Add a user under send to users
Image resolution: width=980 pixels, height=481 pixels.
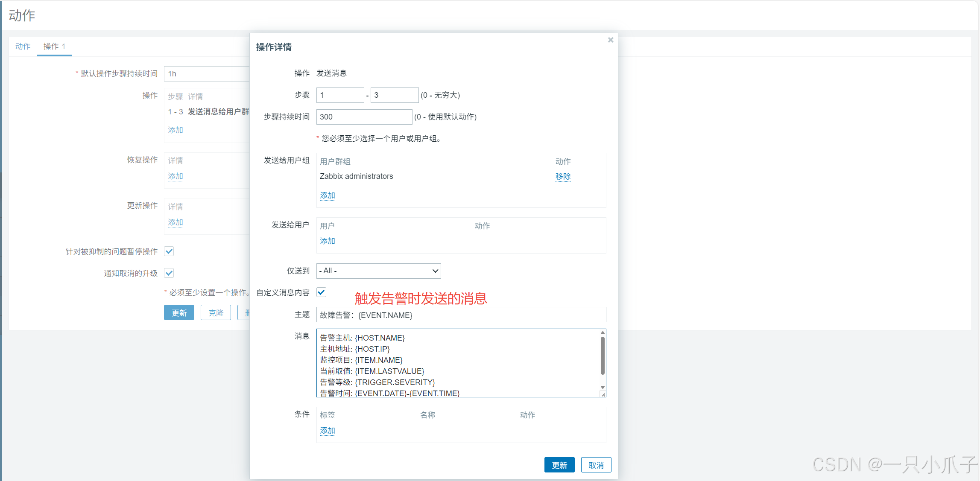coord(327,241)
